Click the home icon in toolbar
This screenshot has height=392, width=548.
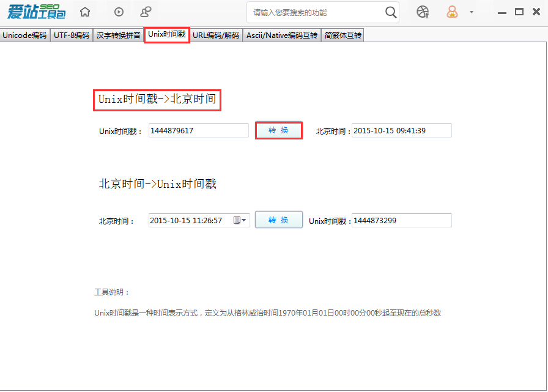click(x=84, y=12)
